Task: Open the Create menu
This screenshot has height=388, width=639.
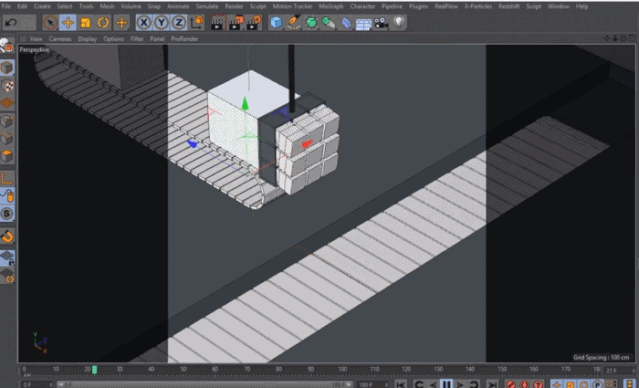Action: click(x=42, y=6)
